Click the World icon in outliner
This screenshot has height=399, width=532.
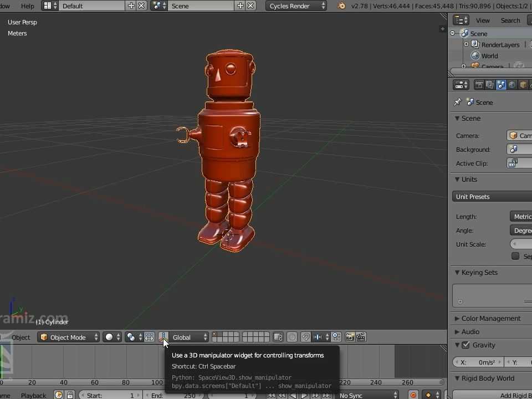coord(475,55)
